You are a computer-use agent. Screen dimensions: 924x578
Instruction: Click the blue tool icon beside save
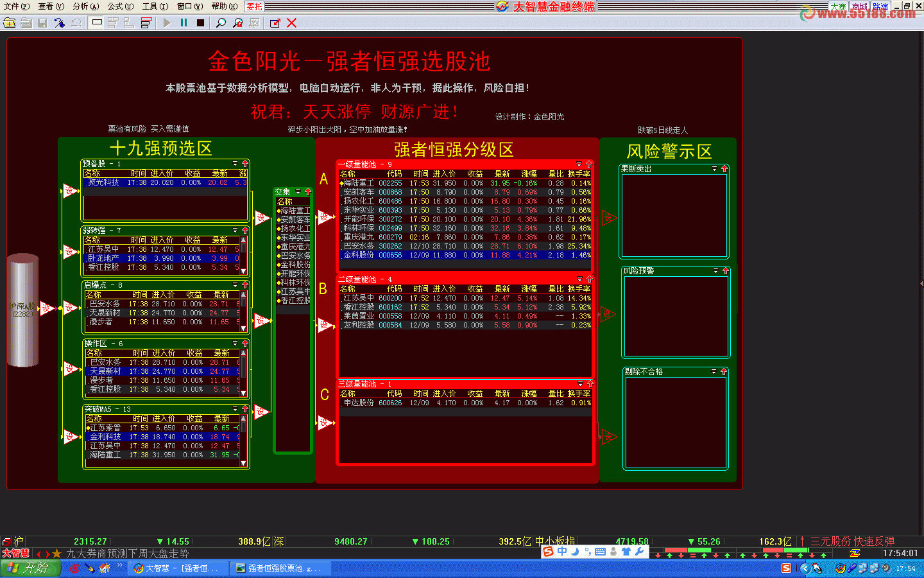point(59,22)
